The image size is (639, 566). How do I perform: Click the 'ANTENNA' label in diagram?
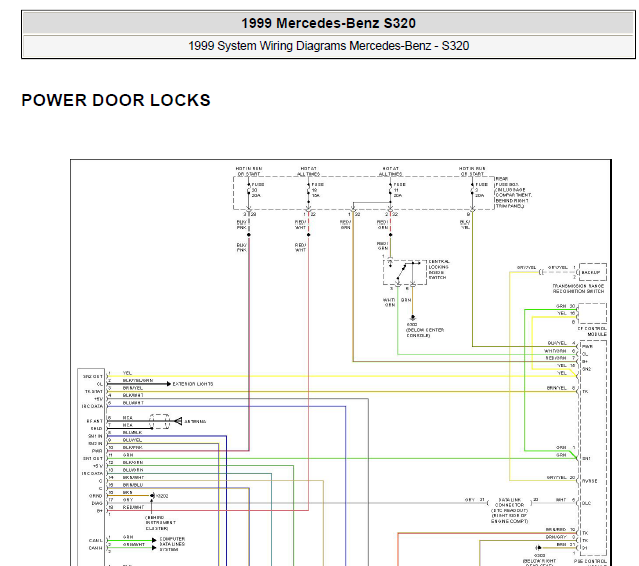(x=195, y=421)
